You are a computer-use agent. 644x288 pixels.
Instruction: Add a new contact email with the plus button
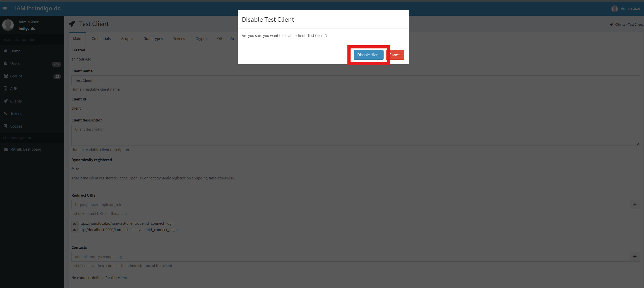[635, 256]
